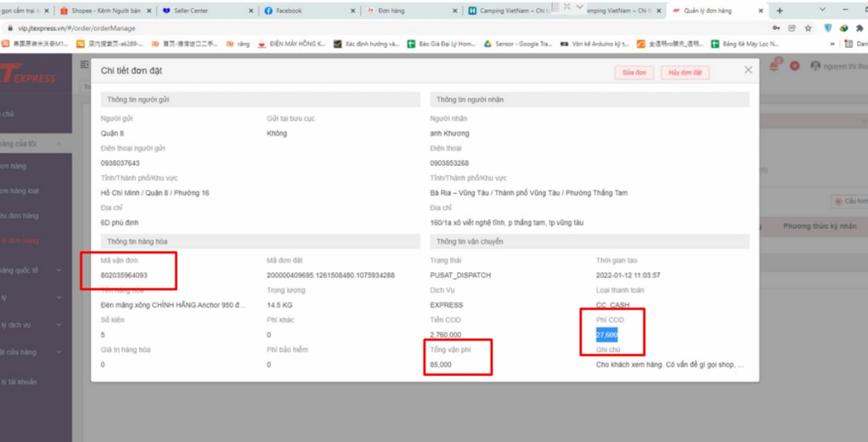Open the saved password key icon
868x442 pixels.
[x=776, y=28]
